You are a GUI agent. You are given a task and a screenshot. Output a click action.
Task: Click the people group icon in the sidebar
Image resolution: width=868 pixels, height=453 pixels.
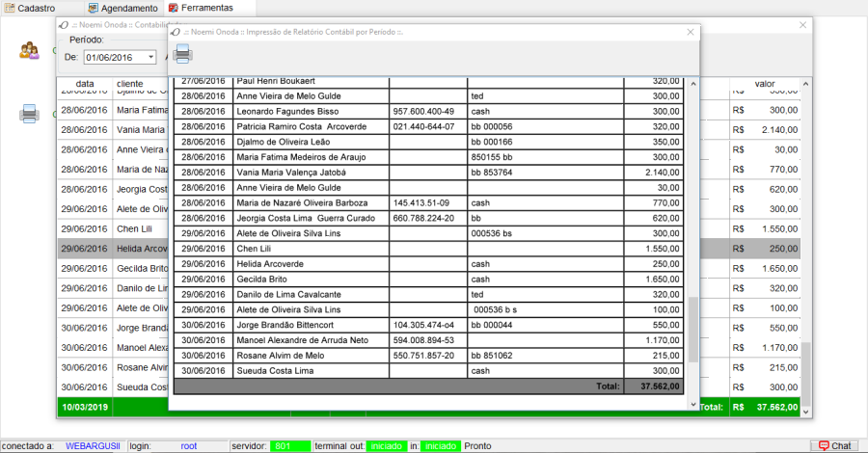pyautogui.click(x=29, y=50)
